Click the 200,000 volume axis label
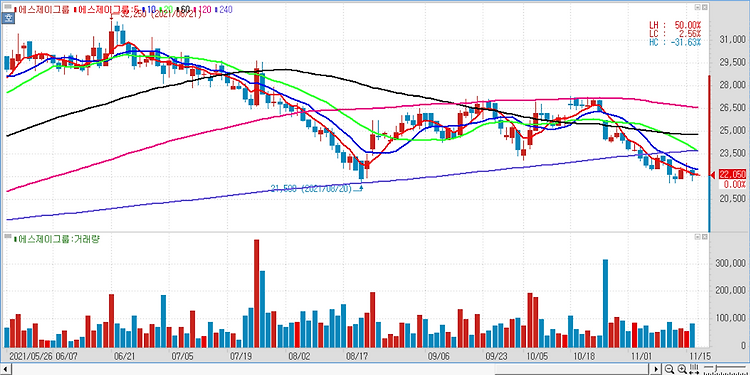750x375 pixels. (x=730, y=291)
